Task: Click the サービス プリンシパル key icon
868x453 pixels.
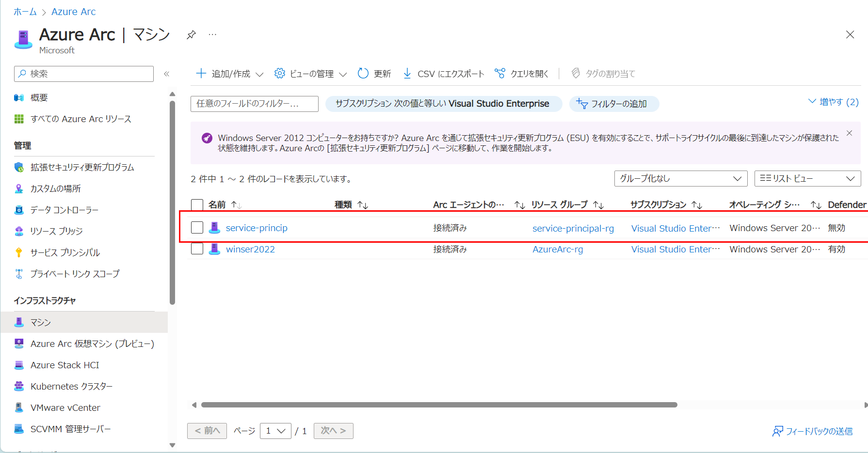Action: [19, 252]
